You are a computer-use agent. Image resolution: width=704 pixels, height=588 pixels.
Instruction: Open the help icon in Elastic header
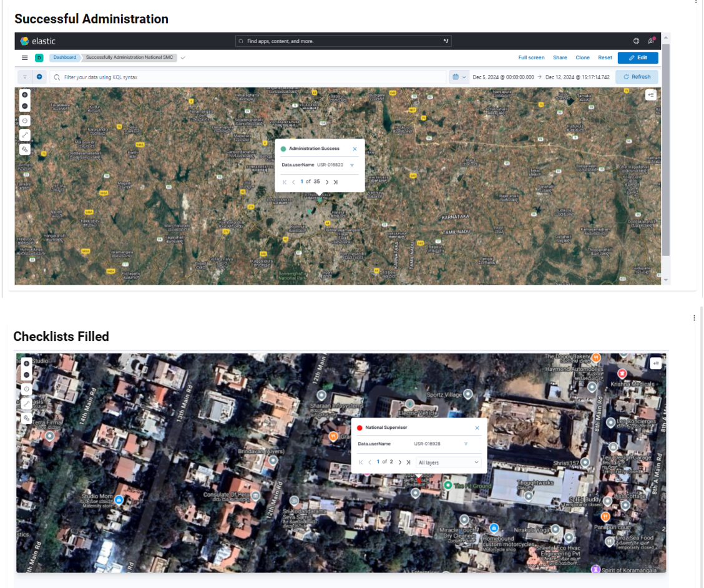click(636, 41)
